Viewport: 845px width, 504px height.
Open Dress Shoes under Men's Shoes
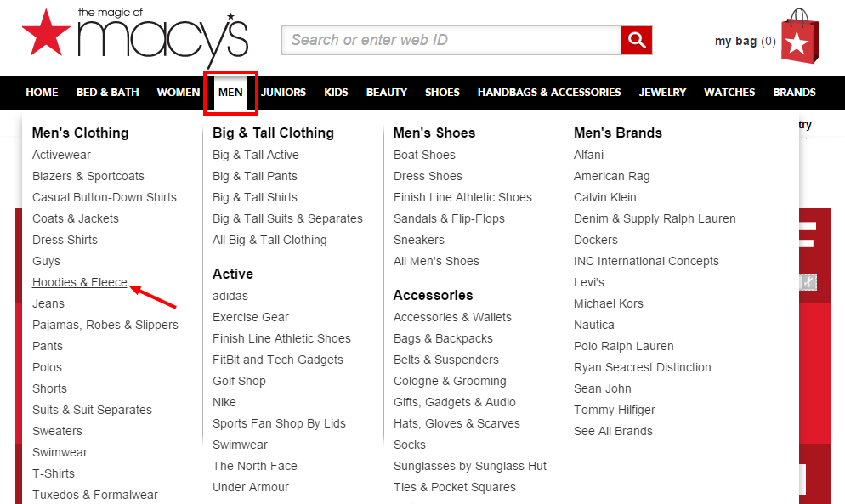click(x=428, y=176)
